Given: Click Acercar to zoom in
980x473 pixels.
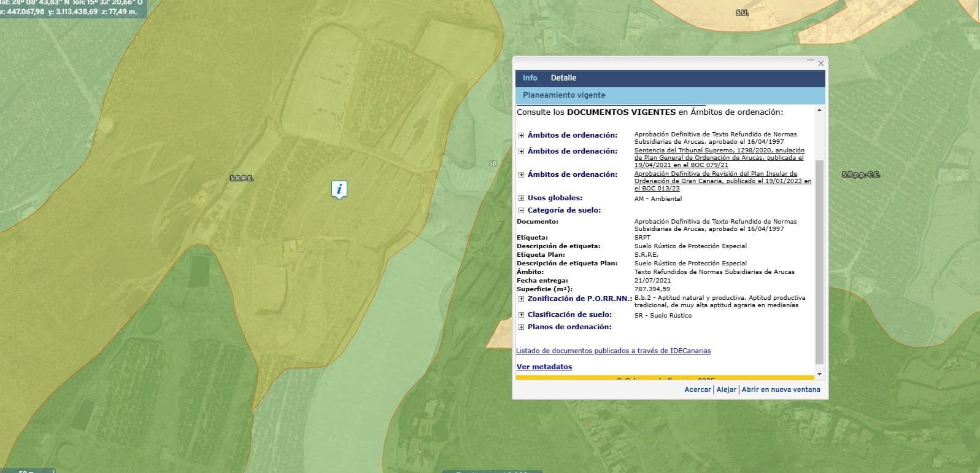Looking at the screenshot, I should pos(697,389).
